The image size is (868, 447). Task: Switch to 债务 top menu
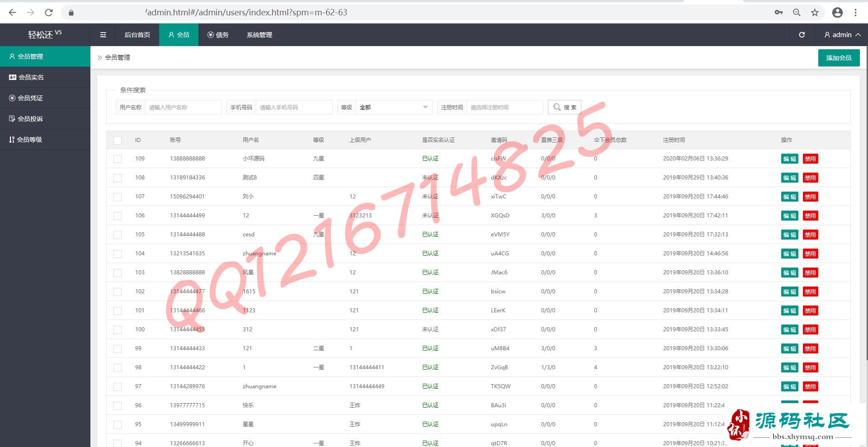click(x=218, y=35)
